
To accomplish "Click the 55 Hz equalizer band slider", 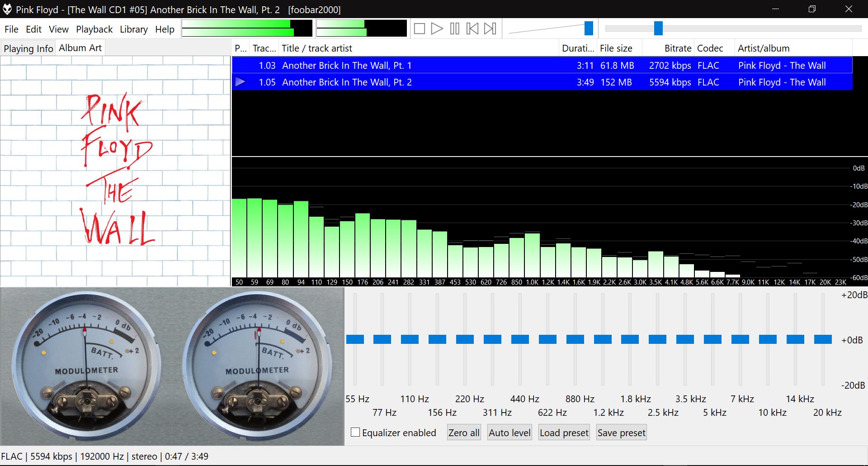I will [355, 339].
